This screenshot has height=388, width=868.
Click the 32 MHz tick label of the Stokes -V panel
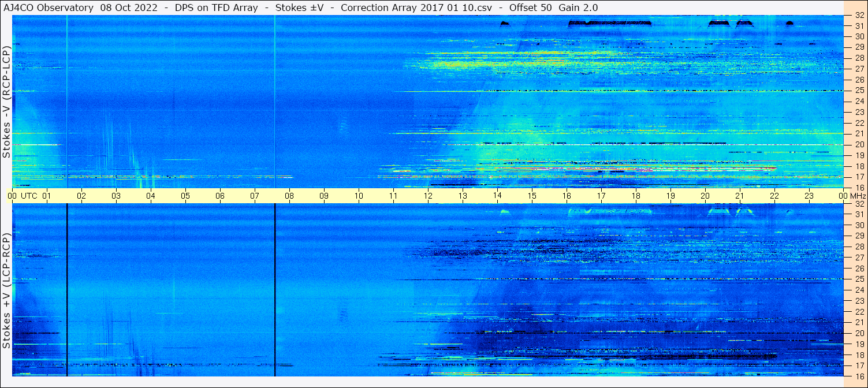859,16
